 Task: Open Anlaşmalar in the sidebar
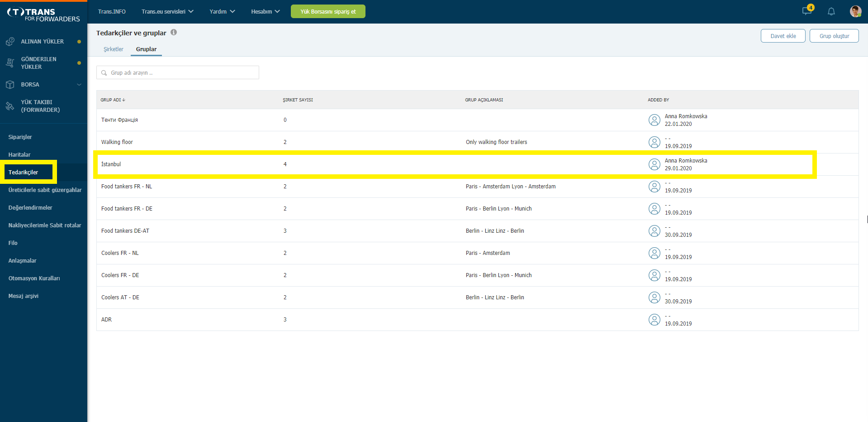click(x=22, y=261)
